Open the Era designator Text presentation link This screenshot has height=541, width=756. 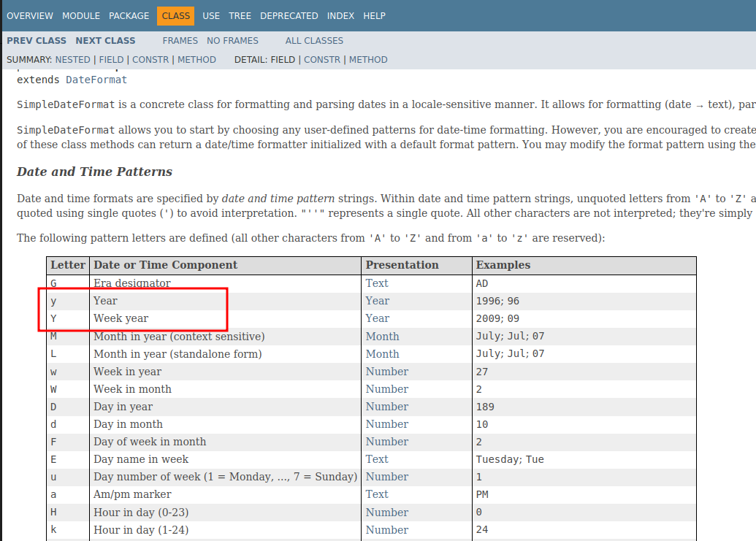point(376,283)
